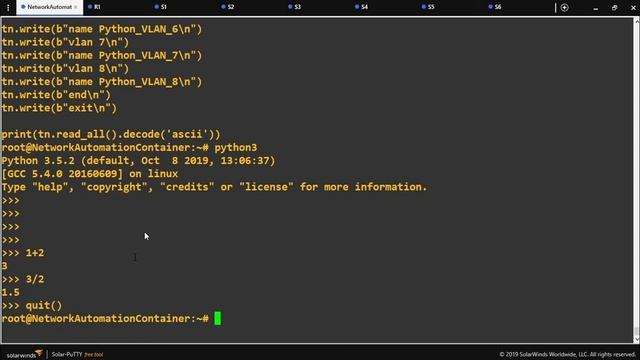Click the 'tn.write(b"exit\n")' line
640x360 pixels.
59,108
